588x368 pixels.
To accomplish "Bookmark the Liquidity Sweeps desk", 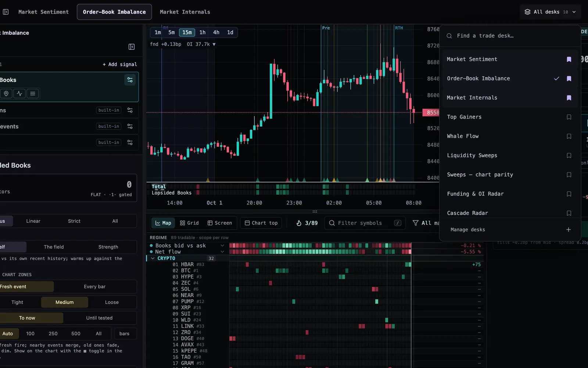I will [569, 155].
